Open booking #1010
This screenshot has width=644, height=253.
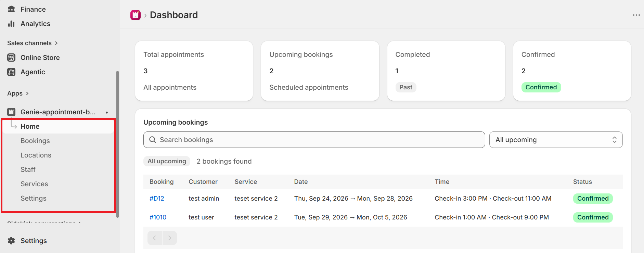pos(158,217)
